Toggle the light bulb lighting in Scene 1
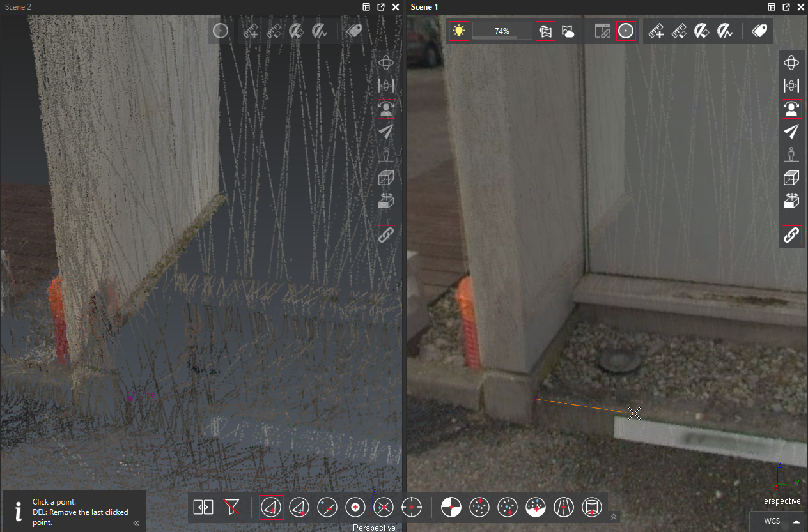Screen dimensions: 808x532 pos(458,31)
